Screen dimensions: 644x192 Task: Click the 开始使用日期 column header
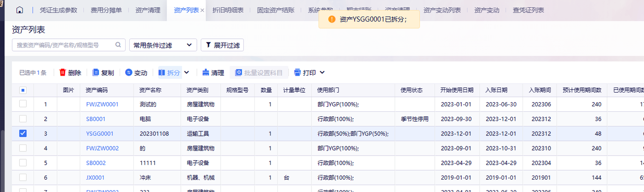tap(457, 90)
